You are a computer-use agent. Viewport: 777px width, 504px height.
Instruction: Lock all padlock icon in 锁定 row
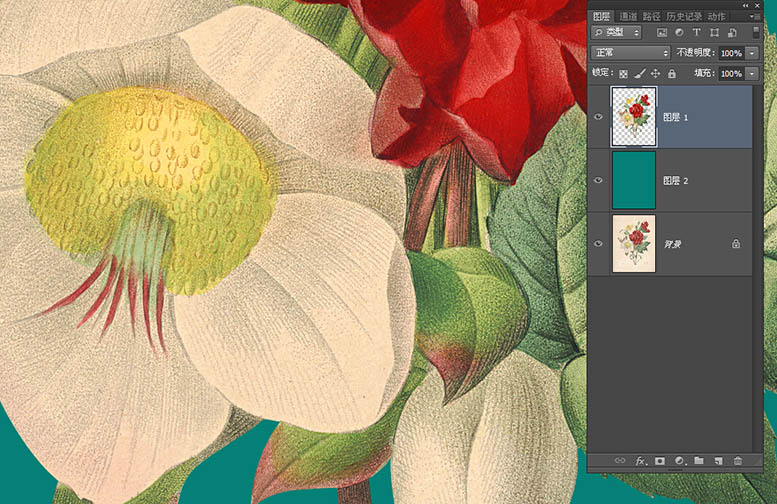point(671,74)
